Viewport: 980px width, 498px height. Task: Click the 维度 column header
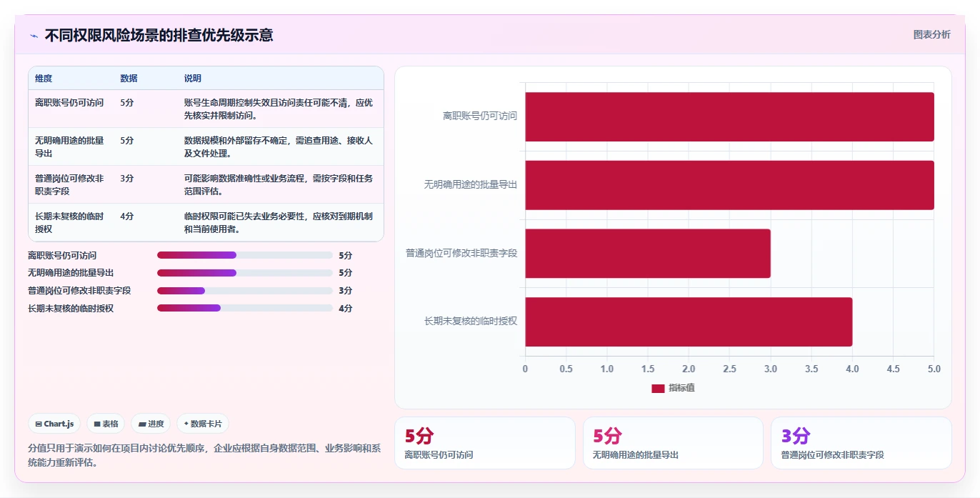(x=44, y=79)
